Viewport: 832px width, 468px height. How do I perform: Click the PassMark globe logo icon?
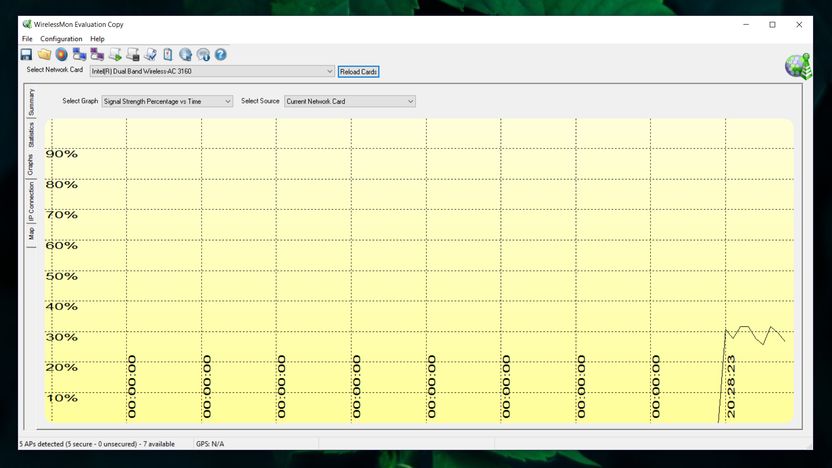tap(798, 66)
